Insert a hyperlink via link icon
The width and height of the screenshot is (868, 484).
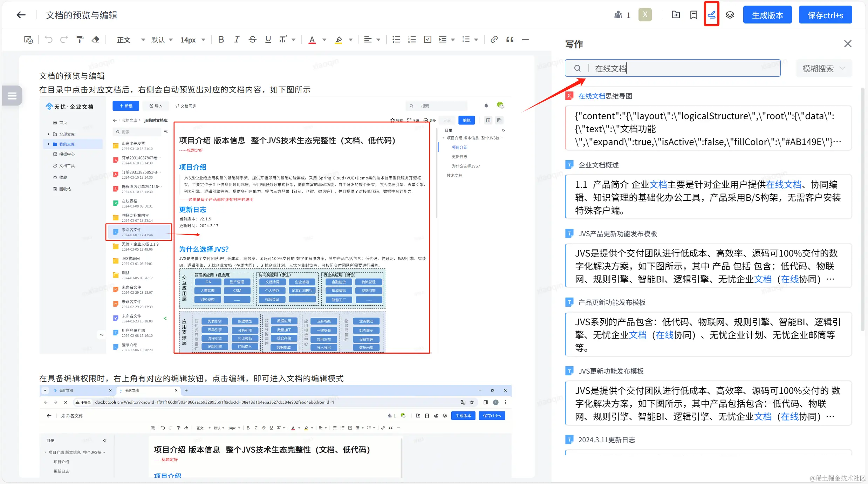494,39
